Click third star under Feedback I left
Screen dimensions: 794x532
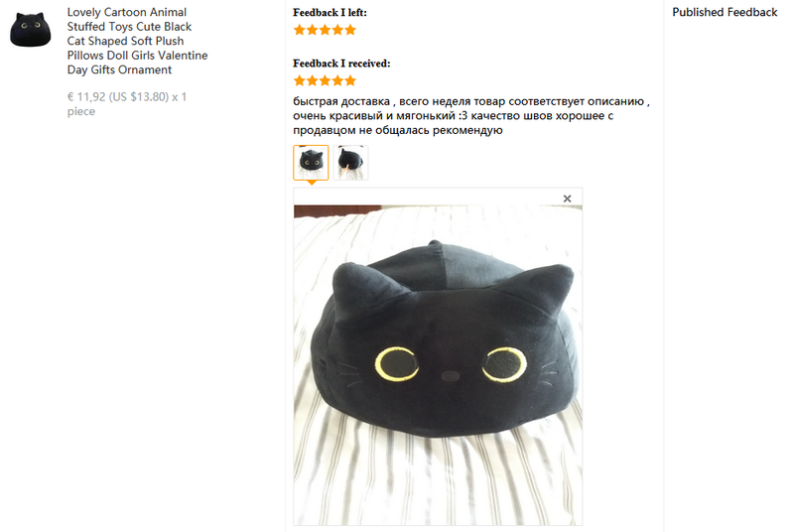tap(325, 30)
